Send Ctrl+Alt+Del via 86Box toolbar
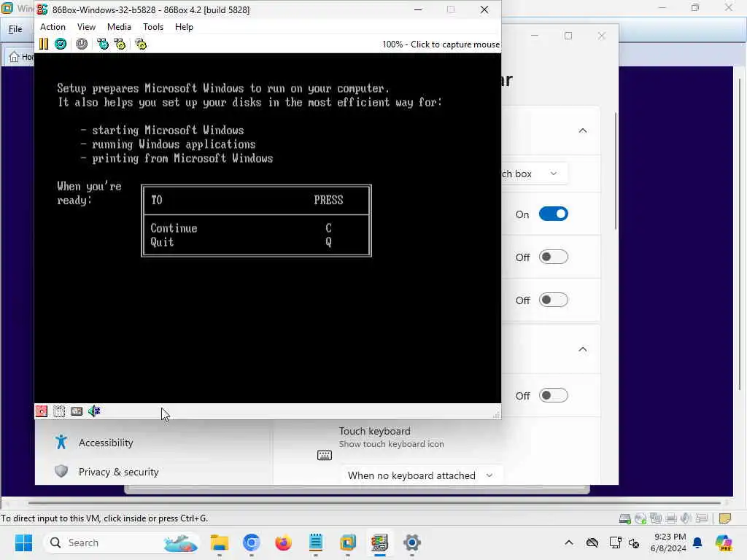This screenshot has height=560, width=747. 102,44
